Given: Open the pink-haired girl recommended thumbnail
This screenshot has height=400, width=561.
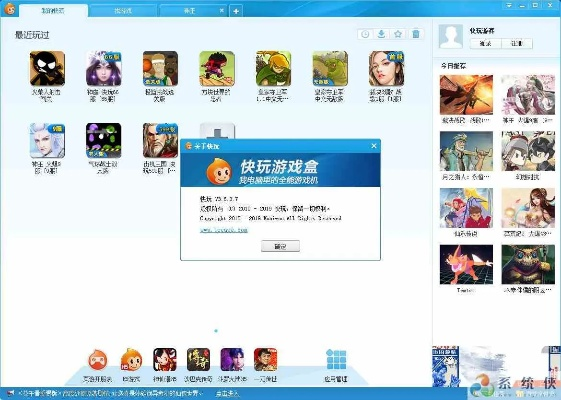Looking at the screenshot, I should pyautogui.click(x=528, y=95).
